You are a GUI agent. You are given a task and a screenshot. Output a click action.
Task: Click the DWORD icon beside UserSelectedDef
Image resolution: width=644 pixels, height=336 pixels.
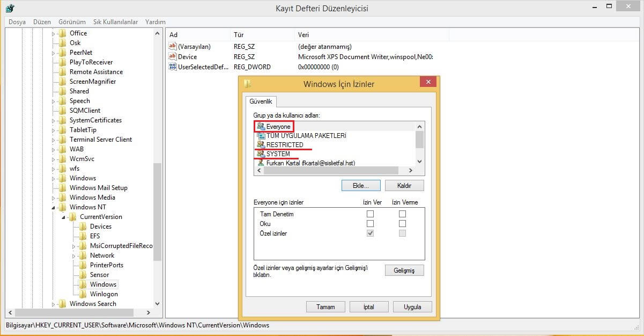173,67
